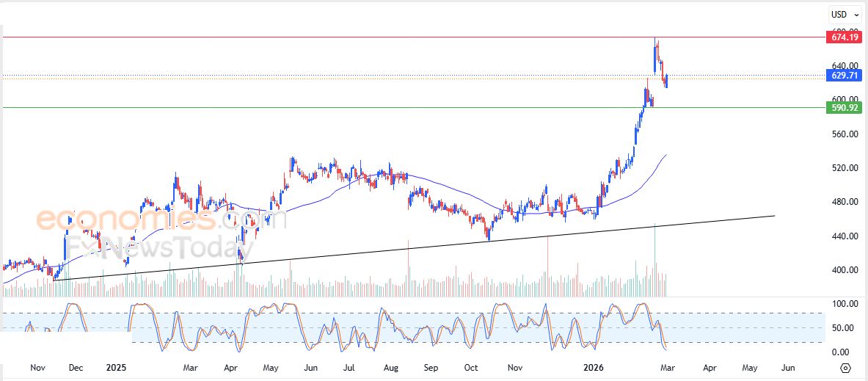868x381 pixels.
Task: Click the 400.00 price axis label
Action: (839, 270)
